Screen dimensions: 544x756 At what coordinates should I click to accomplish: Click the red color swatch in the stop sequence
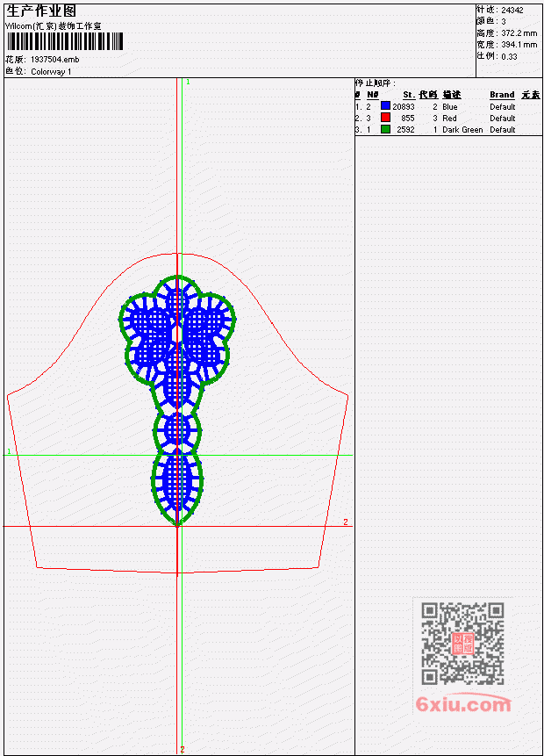pyautogui.click(x=385, y=117)
